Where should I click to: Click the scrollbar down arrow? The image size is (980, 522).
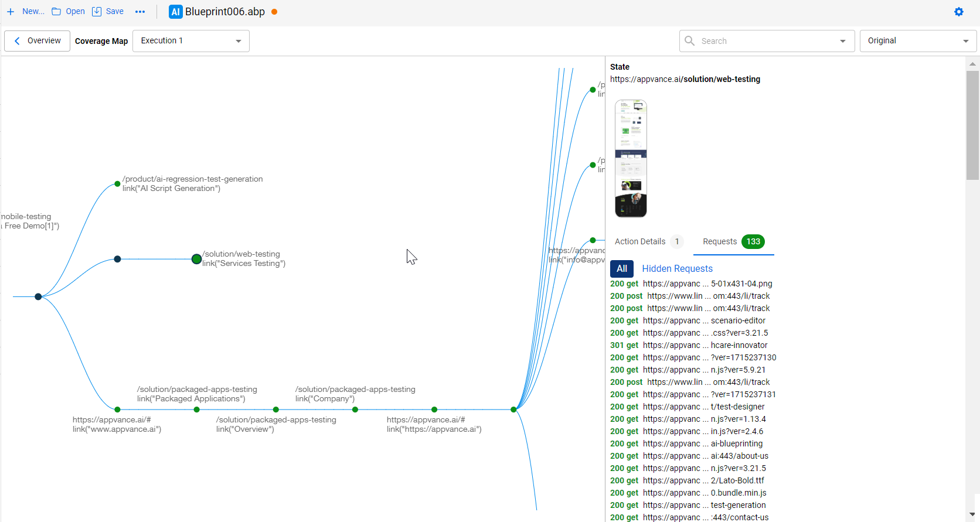click(x=972, y=514)
